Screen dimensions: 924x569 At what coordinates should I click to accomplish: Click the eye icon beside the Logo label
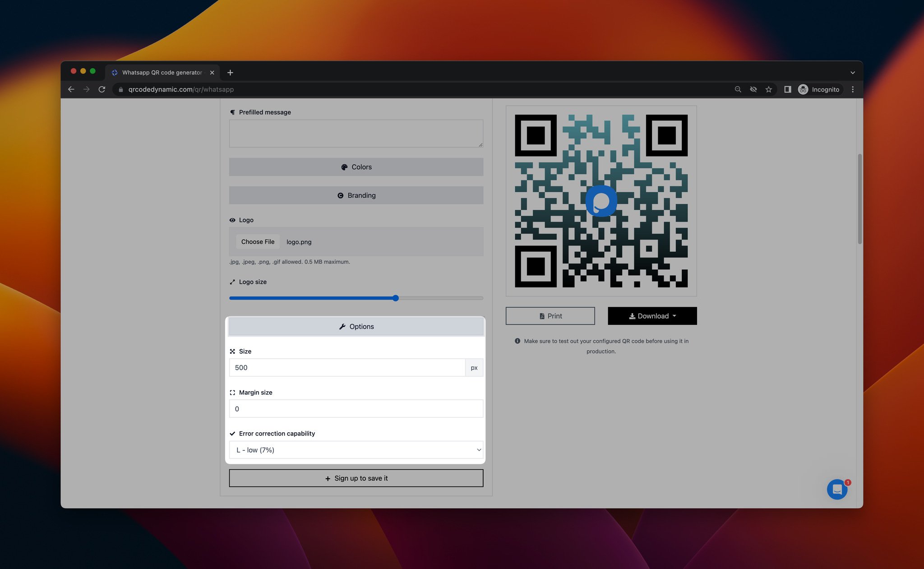coord(232,220)
